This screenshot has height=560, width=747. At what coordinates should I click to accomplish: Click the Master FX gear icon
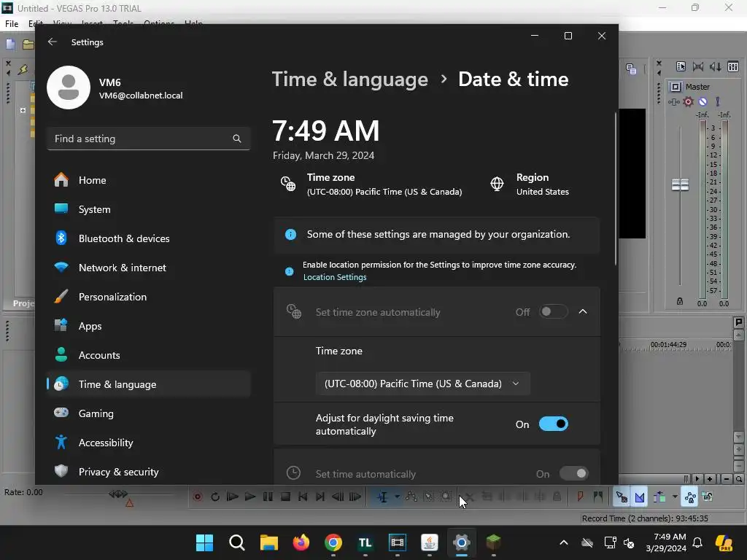(x=688, y=101)
